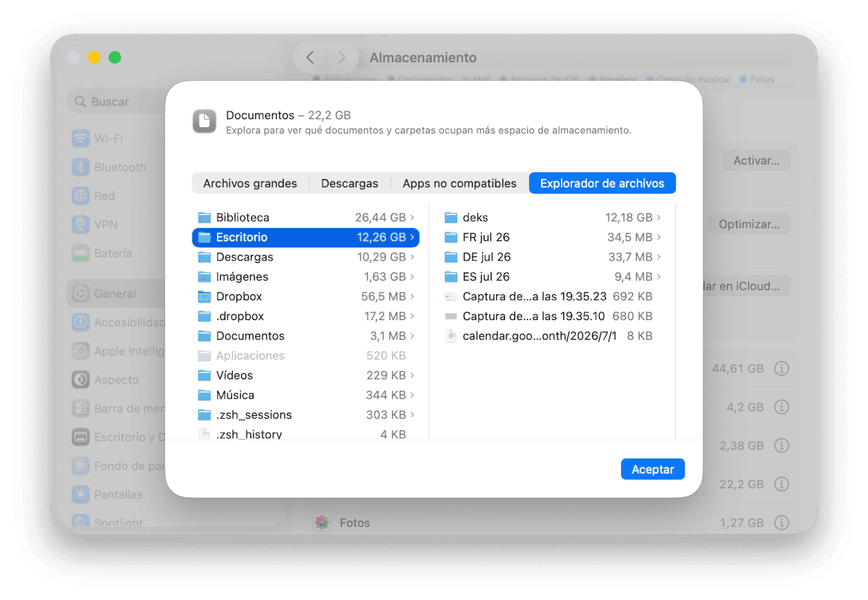Expand DE jul 26 chevron

coord(659,257)
